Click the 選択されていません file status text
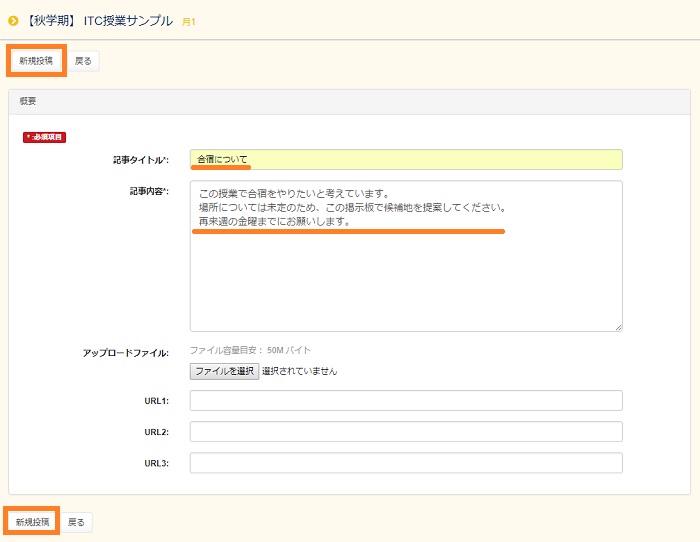The height and width of the screenshot is (542, 700). coord(300,371)
